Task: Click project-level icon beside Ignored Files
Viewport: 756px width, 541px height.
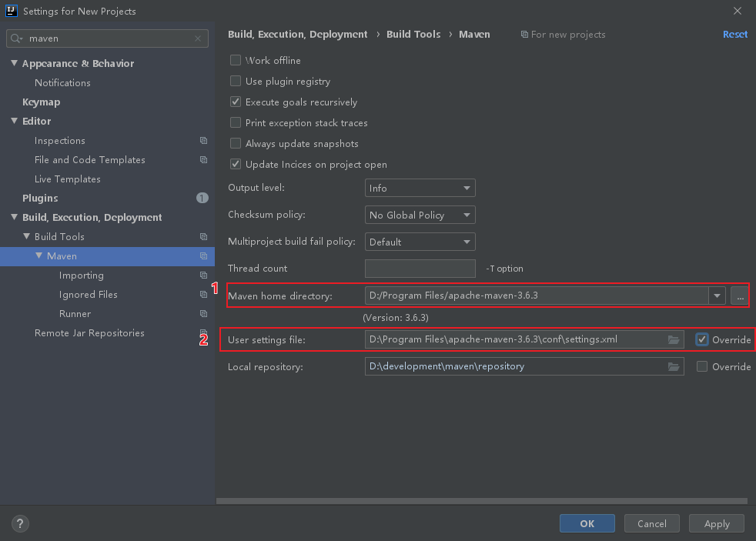Action: coord(203,294)
